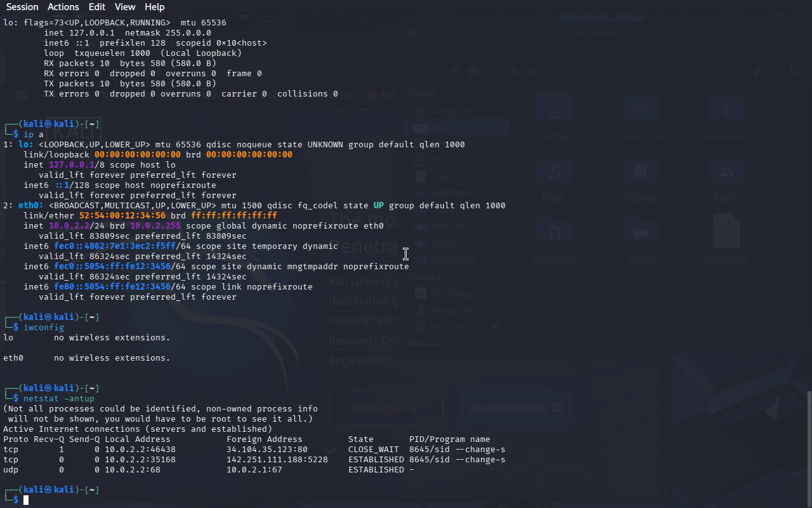Select the typescript file icon

click(726, 234)
